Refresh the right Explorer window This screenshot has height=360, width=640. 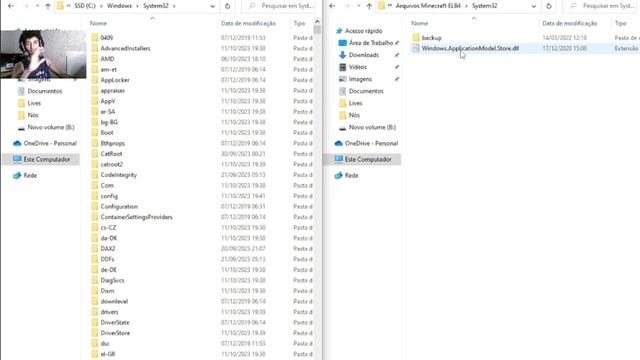point(549,6)
